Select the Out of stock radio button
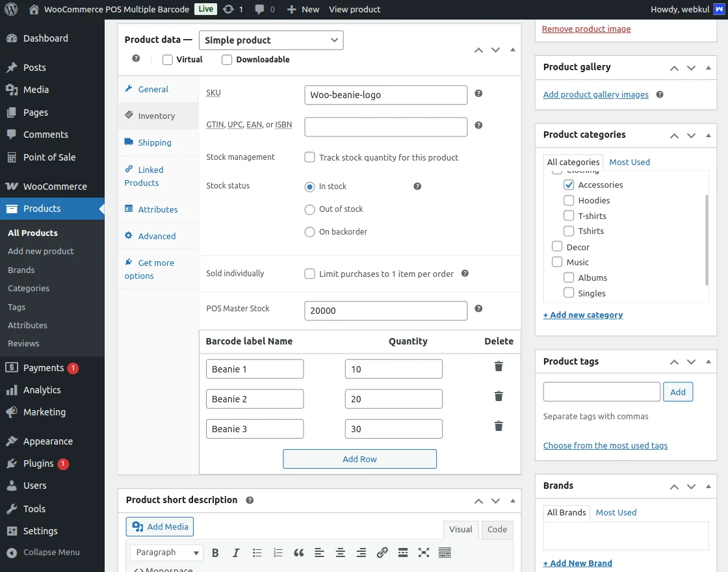 point(309,209)
